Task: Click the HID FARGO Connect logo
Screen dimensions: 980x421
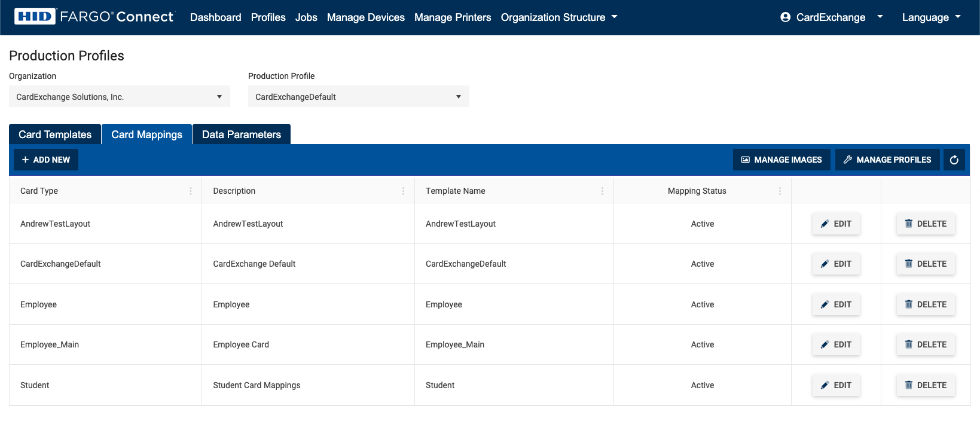Action: [94, 17]
